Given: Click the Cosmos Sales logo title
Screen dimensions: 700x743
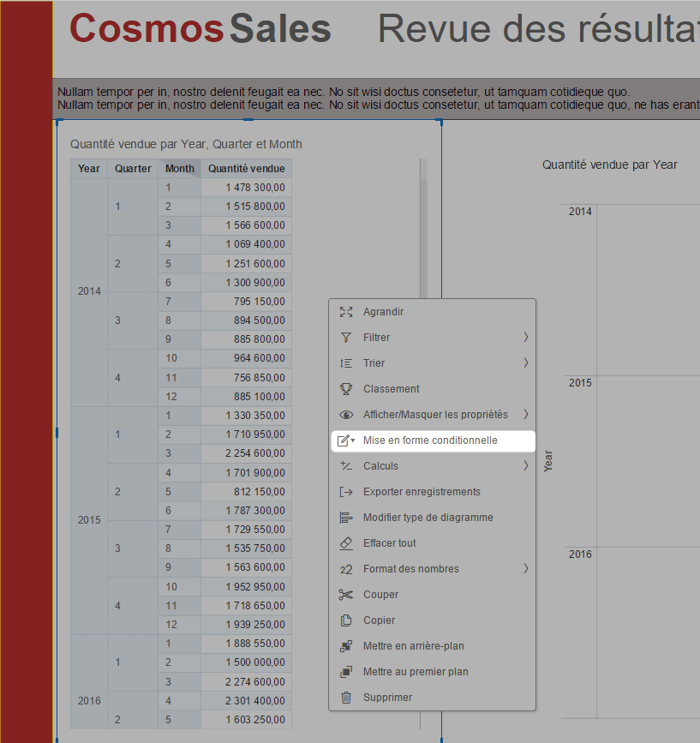Looking at the screenshot, I should tap(200, 28).
